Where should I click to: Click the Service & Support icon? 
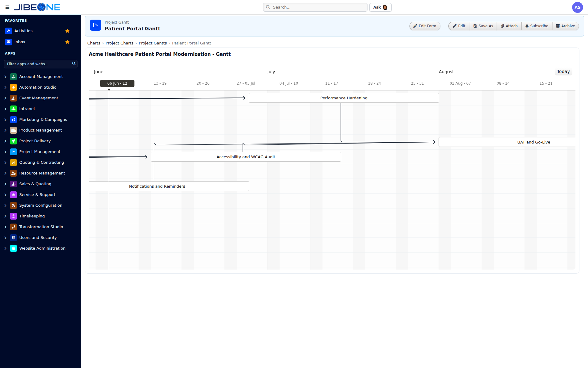click(x=13, y=195)
